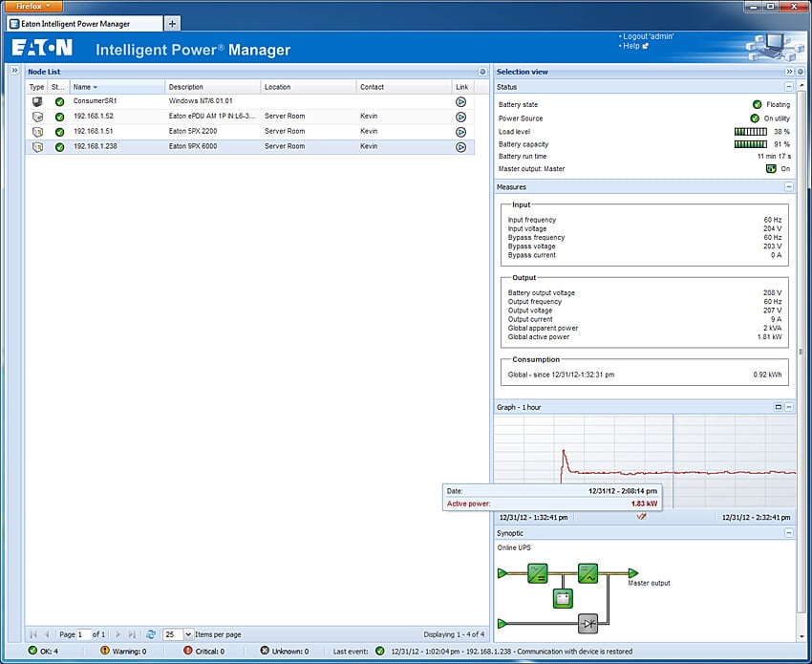Screen dimensions: 812x664
Task: Select the ConsumerSR1 node name
Action: point(95,101)
